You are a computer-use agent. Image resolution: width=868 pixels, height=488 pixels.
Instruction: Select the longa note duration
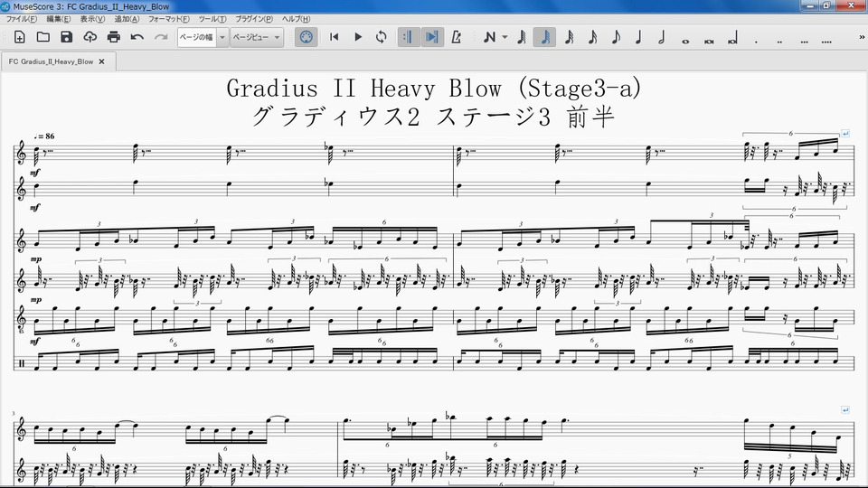(732, 39)
